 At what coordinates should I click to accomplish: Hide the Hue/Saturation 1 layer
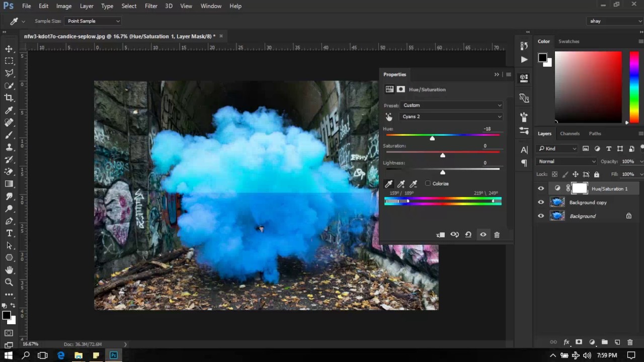coord(541,189)
